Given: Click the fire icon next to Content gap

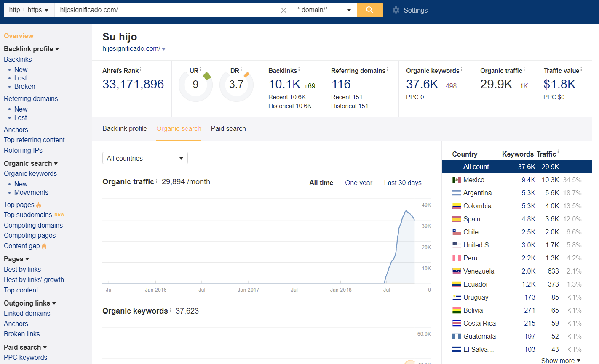Looking at the screenshot, I should (x=44, y=246).
